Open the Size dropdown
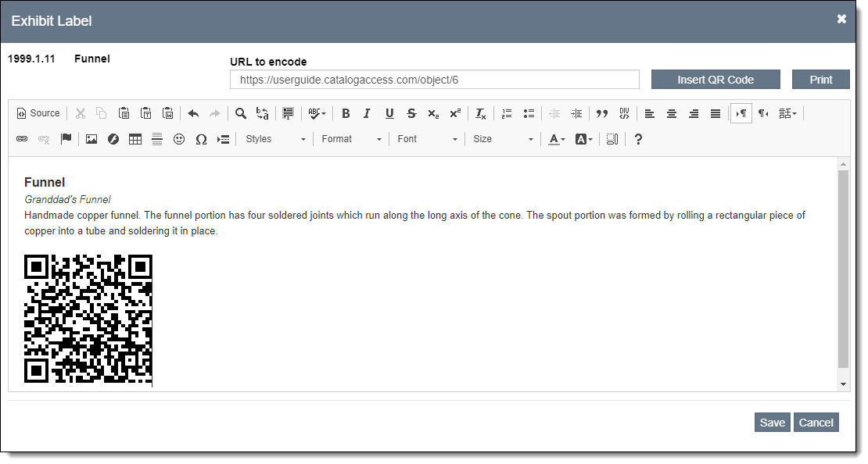Image resolution: width=868 pixels, height=464 pixels. 503,139
